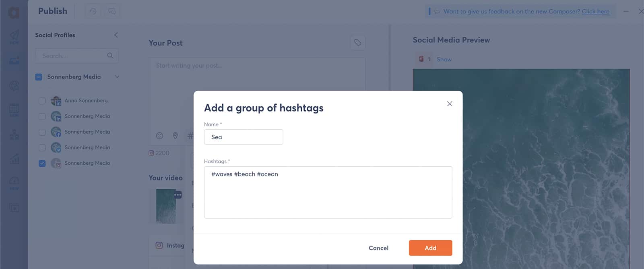Viewport: 644px width, 269px height.
Task: Click the ocean video thumbnail
Action: click(166, 206)
